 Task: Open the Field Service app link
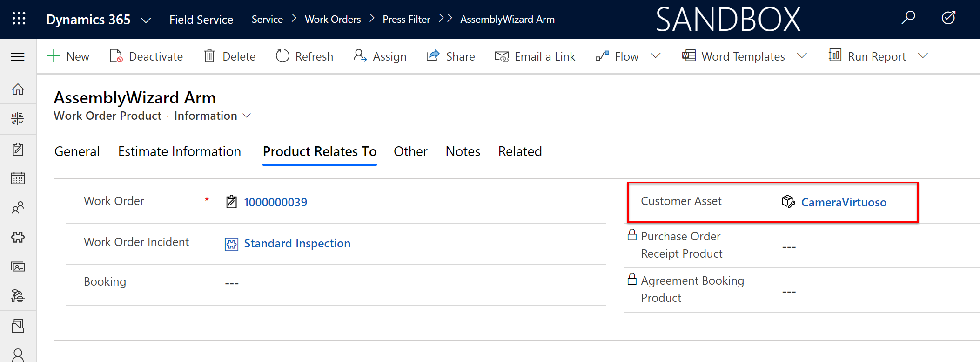coord(201,20)
